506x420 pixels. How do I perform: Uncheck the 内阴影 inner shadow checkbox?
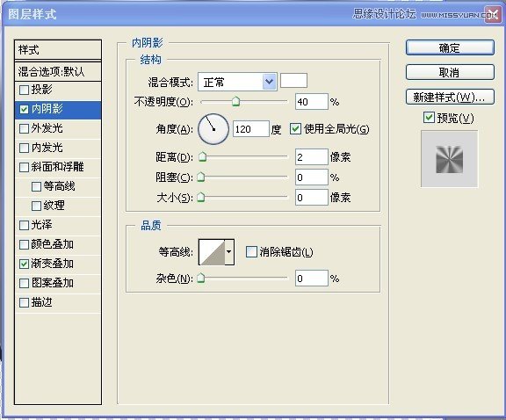click(x=24, y=109)
